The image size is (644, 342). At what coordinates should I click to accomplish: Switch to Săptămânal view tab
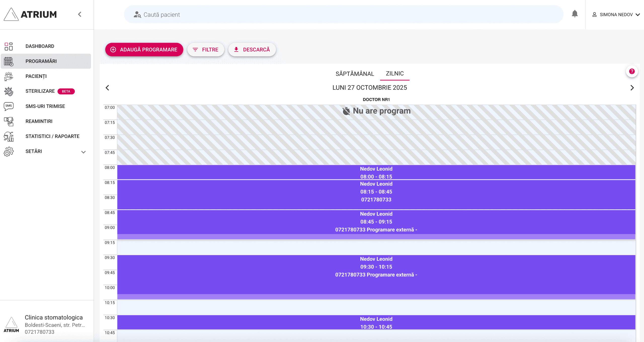tap(355, 74)
